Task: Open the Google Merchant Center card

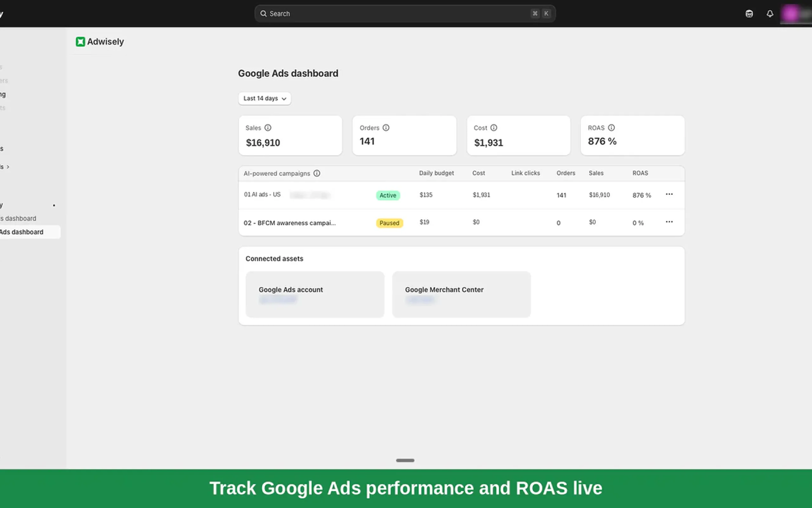Action: pos(462,294)
